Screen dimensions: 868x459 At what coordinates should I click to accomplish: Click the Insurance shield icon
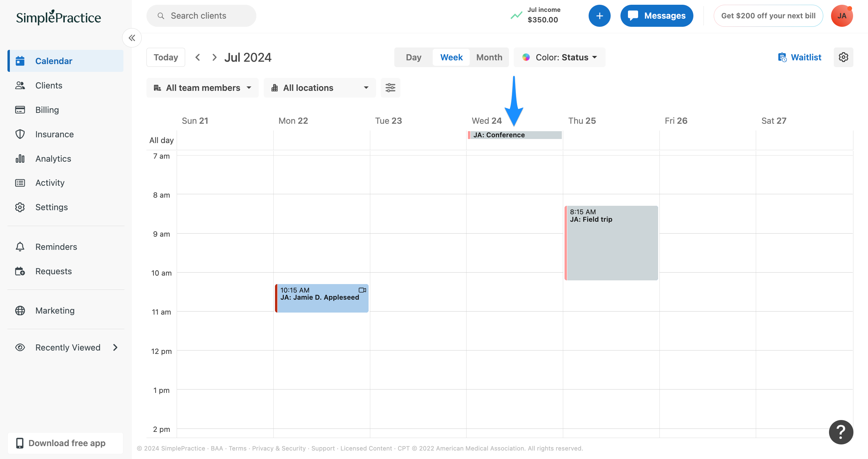[20, 134]
